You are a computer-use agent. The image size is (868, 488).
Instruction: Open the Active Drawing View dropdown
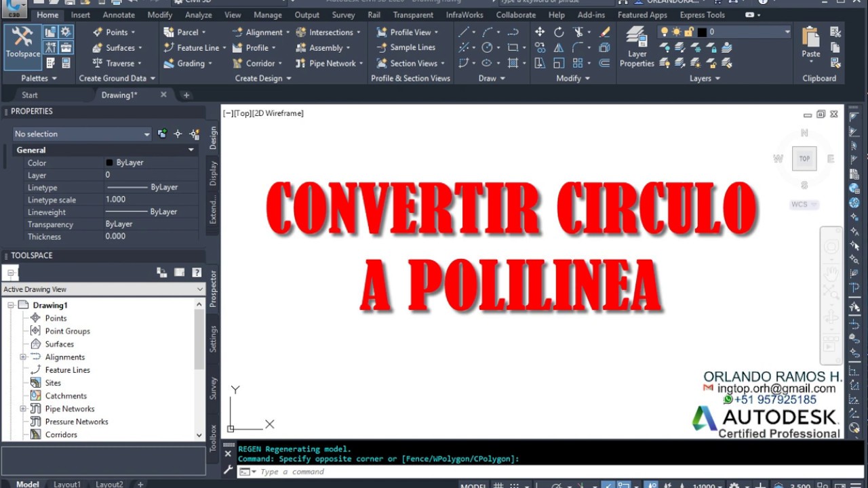103,289
